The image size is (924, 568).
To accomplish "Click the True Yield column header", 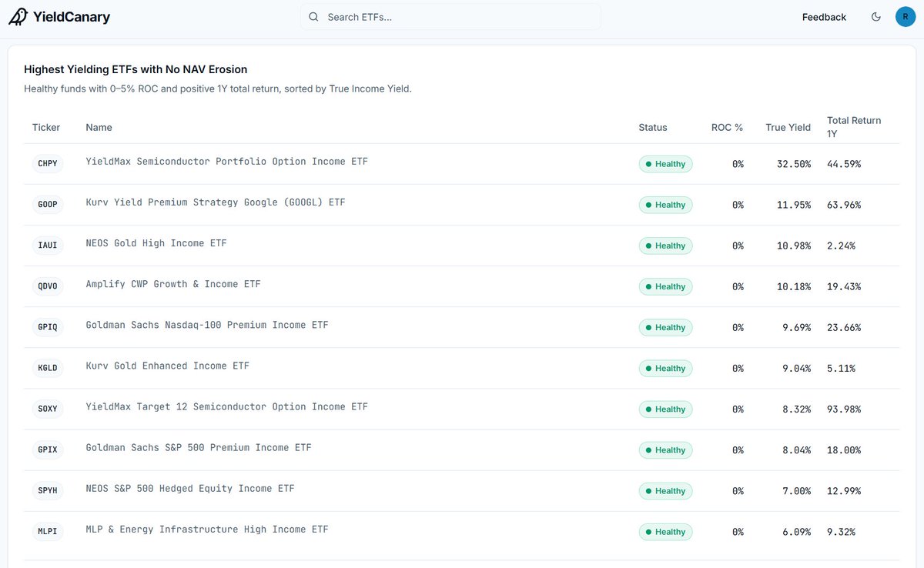I will [788, 127].
